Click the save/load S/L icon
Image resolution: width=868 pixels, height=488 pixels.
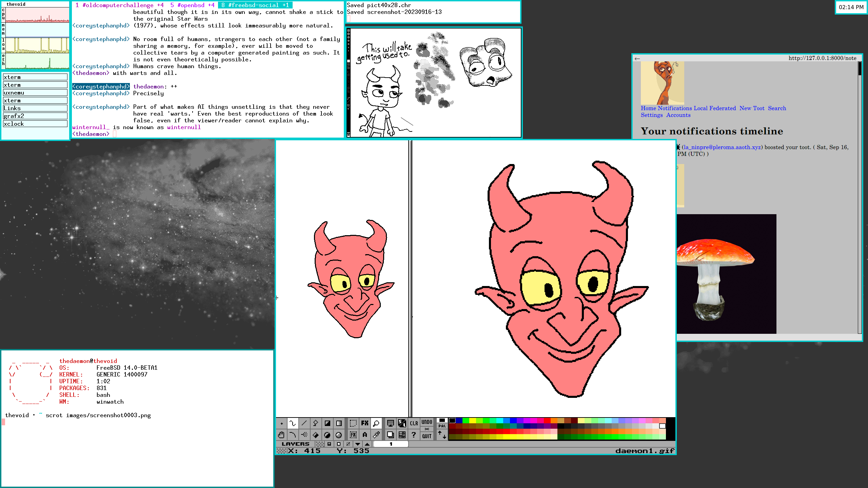coord(402,423)
